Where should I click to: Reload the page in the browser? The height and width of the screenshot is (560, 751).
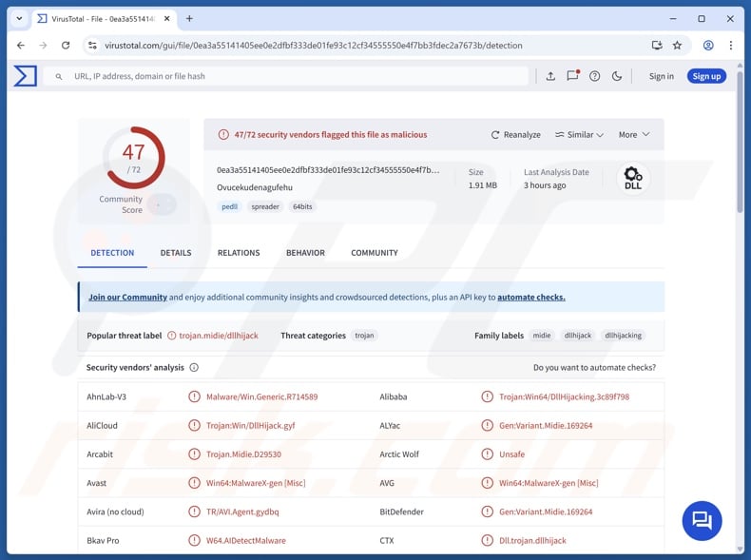(x=66, y=45)
